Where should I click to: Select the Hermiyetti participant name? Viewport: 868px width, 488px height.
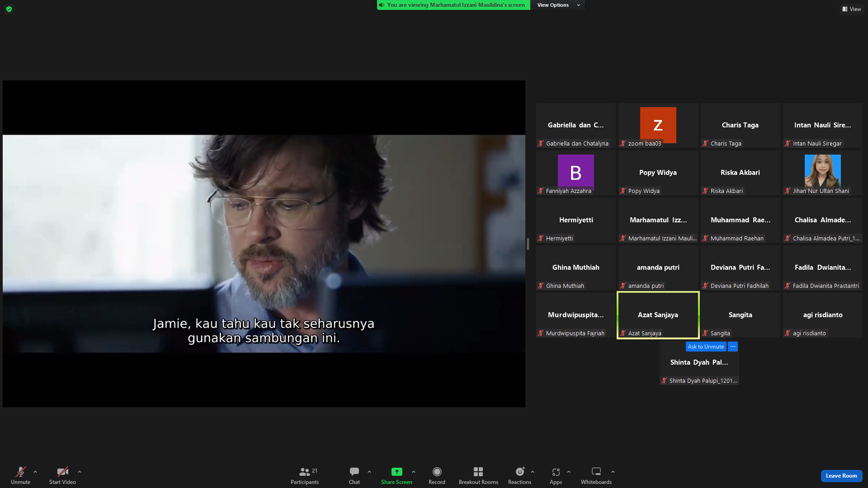point(576,220)
